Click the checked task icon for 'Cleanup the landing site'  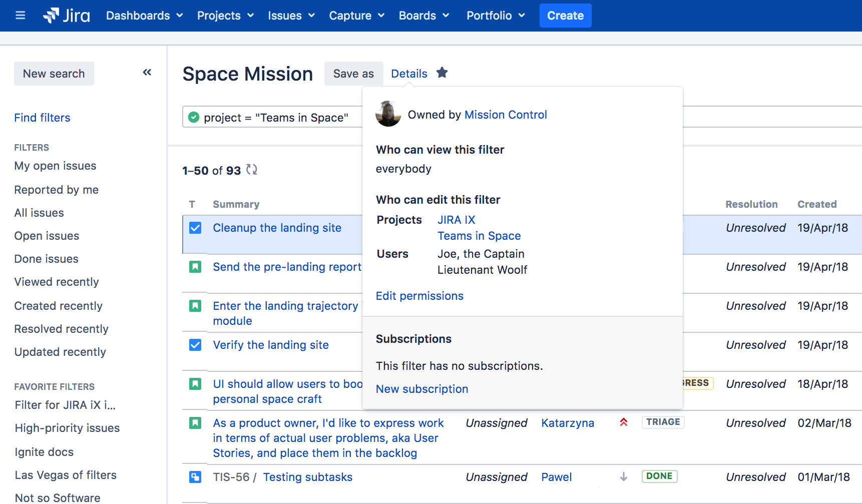coord(195,228)
